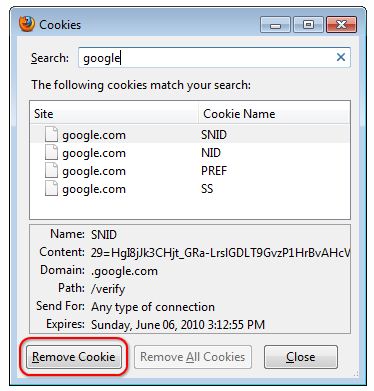Sort by the Cookie Name column header

[x=274, y=114]
